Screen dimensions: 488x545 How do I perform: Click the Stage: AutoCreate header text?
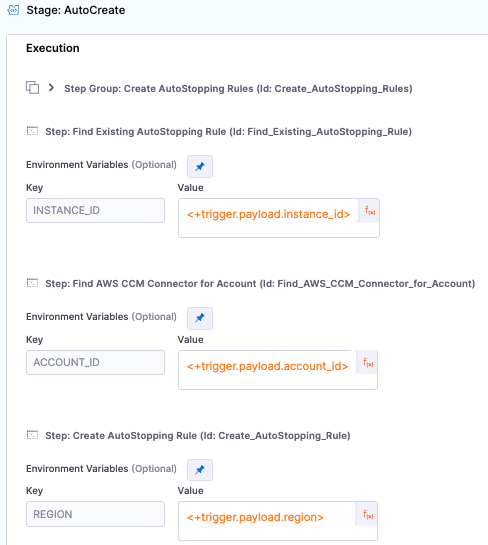(x=76, y=10)
